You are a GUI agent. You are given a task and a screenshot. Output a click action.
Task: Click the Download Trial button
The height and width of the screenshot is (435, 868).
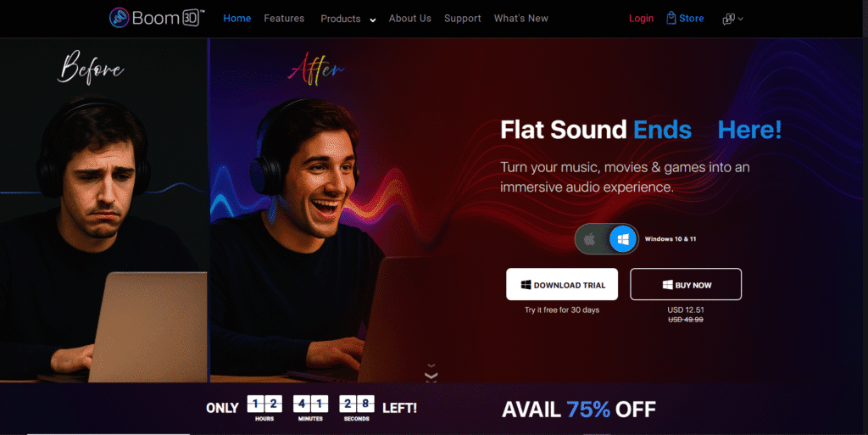click(562, 284)
